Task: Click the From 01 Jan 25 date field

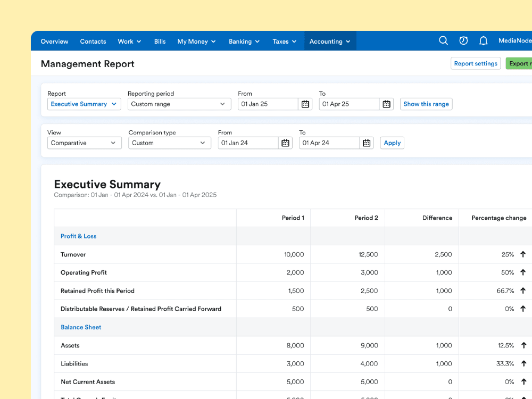Action: pos(268,104)
